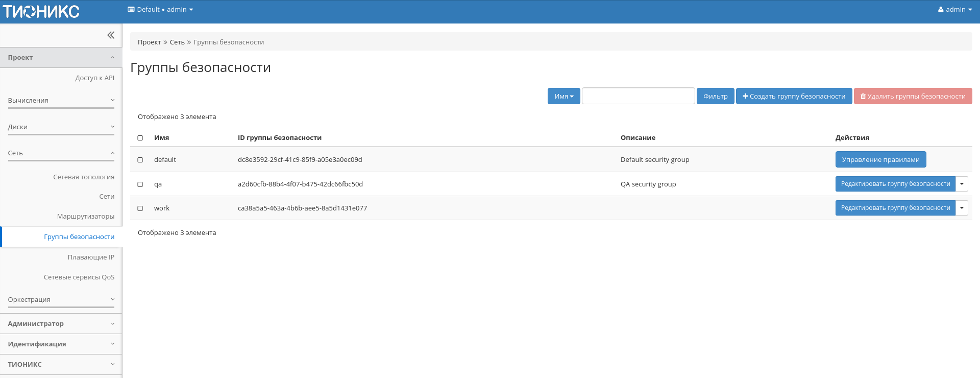
Task: Check the default security group checkbox
Action: (140, 160)
